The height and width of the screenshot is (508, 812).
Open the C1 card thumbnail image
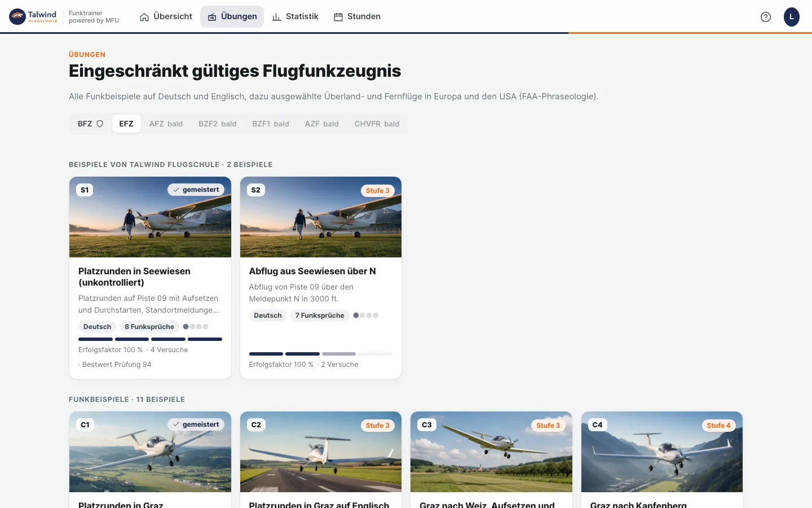(150, 452)
